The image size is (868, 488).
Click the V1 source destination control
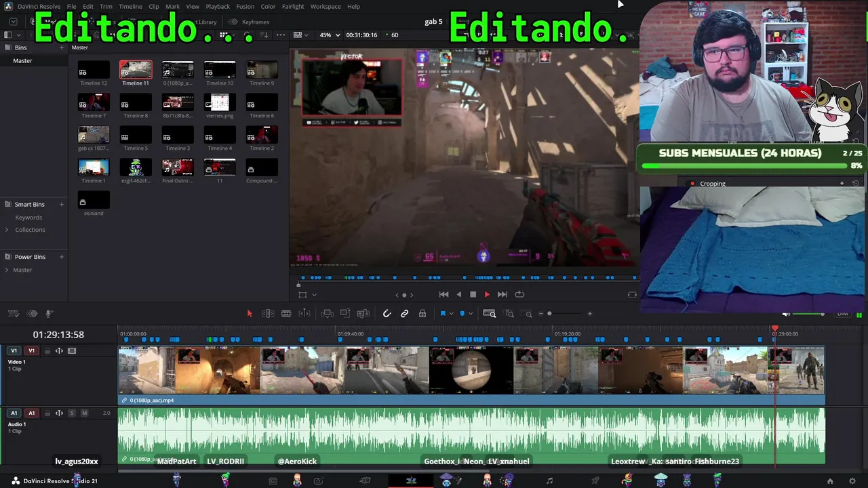[x=14, y=351]
